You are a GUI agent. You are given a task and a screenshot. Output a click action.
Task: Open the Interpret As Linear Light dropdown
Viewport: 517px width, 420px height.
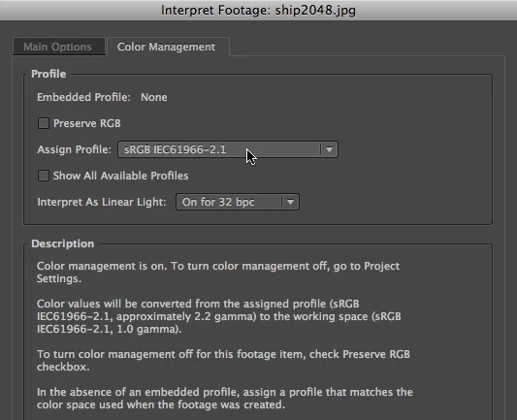click(238, 202)
